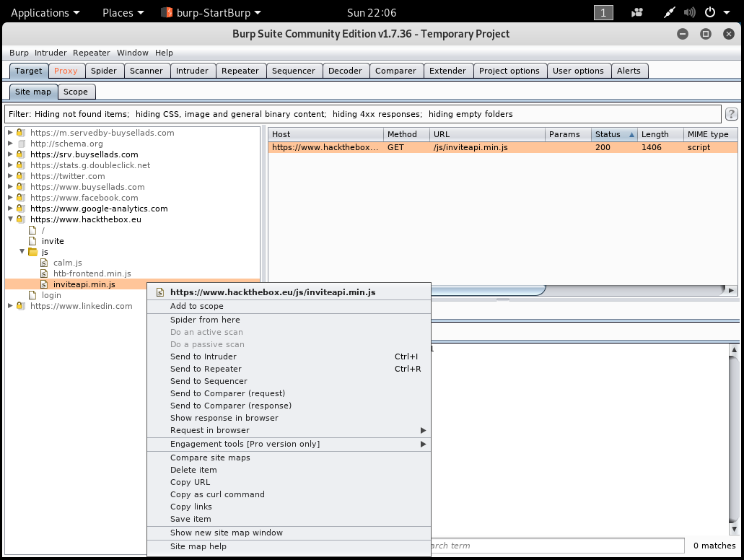Viewport: 744px width, 560px height.
Task: Collapse the https://www.hackthebox.eu node
Action: 11,219
